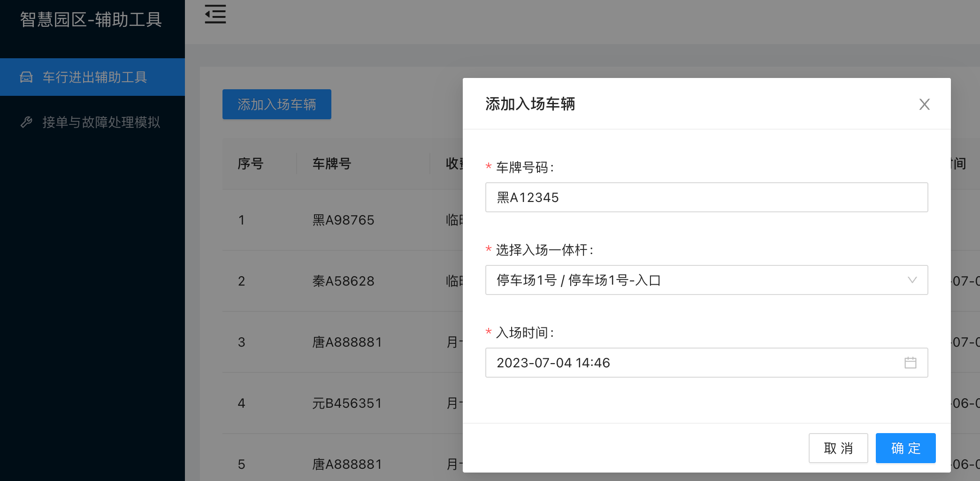Click the dropdown arrow on 选择入场一体杆
This screenshot has width=980, height=481.
(912, 280)
